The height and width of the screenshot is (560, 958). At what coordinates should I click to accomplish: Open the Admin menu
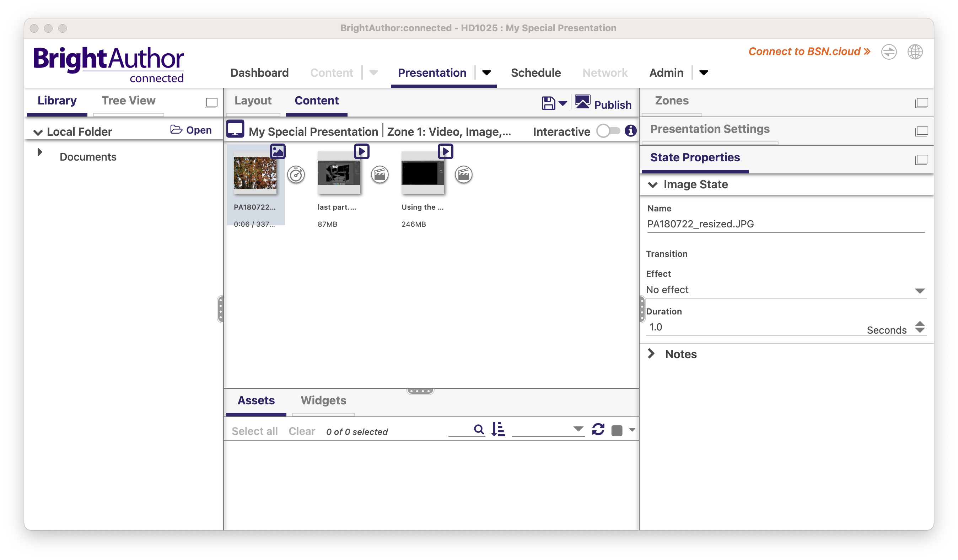click(666, 72)
